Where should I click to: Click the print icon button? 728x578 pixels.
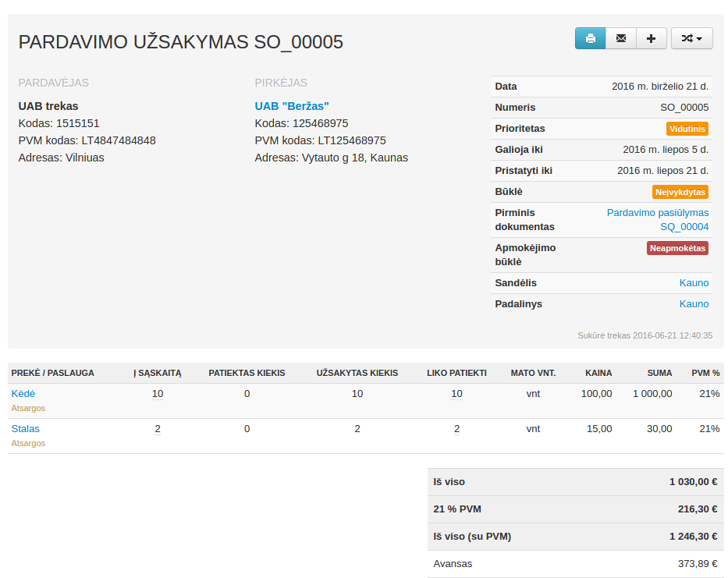[x=591, y=38]
